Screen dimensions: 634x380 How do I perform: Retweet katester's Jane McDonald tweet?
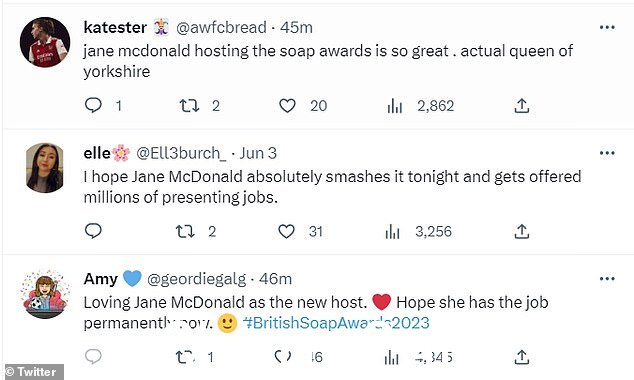pos(189,106)
